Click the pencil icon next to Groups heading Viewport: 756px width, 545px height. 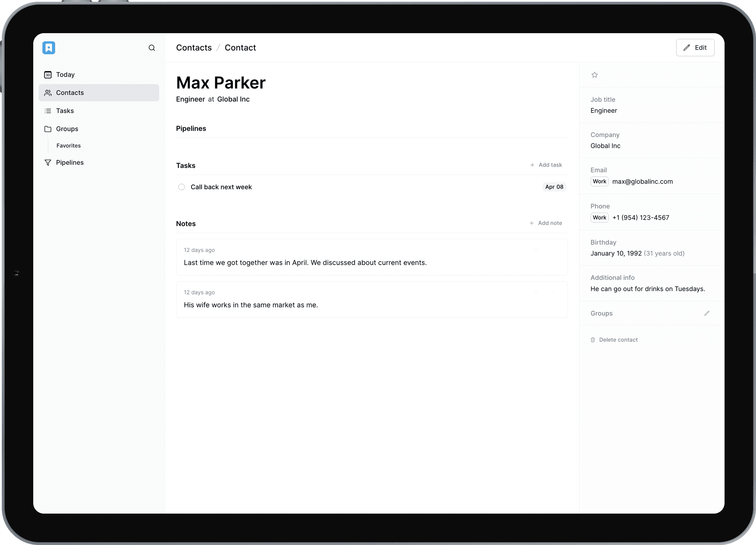pyautogui.click(x=707, y=313)
